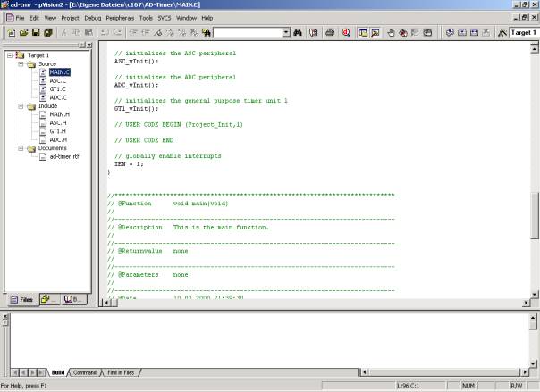The width and height of the screenshot is (540, 392).
Task: Select ad-timer.rtf document
Action: tap(64, 156)
